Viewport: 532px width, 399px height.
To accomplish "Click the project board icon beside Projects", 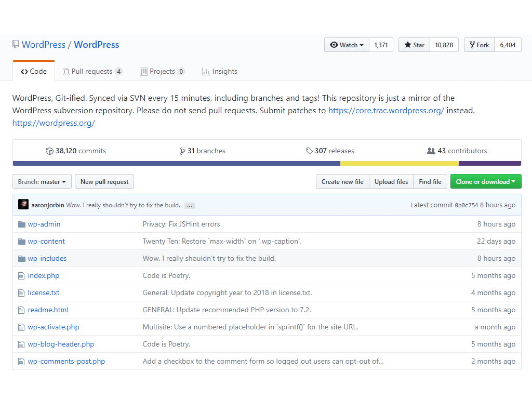I will pos(143,72).
